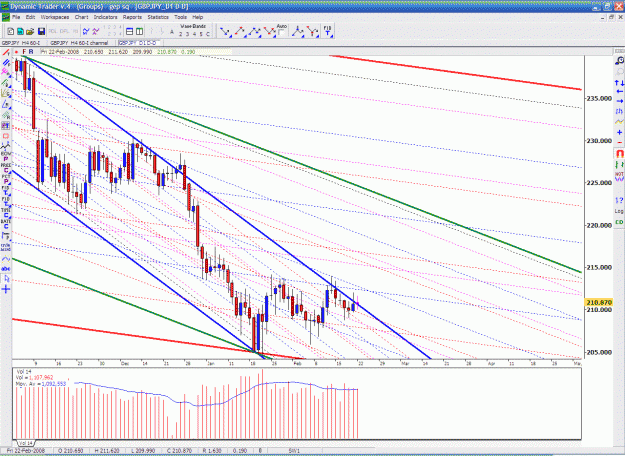Open the Help menu
Viewport: 625px width, 456px height.
[x=198, y=17]
